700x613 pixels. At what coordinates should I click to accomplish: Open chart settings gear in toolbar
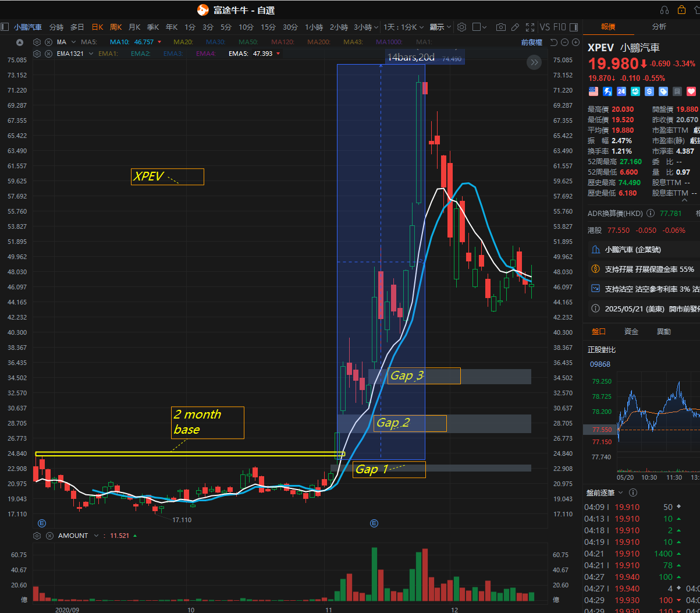pos(461,27)
